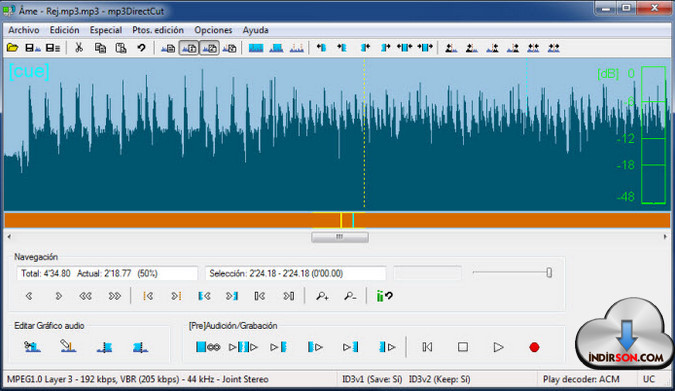The height and width of the screenshot is (391, 675).
Task: Click the paste clipboard icon
Action: (x=121, y=48)
